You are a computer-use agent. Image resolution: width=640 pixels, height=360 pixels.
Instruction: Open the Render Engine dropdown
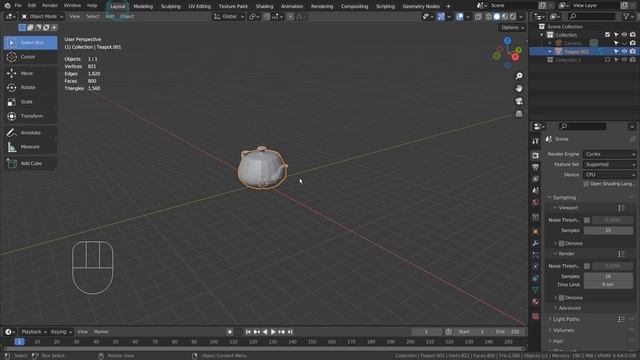click(x=609, y=154)
